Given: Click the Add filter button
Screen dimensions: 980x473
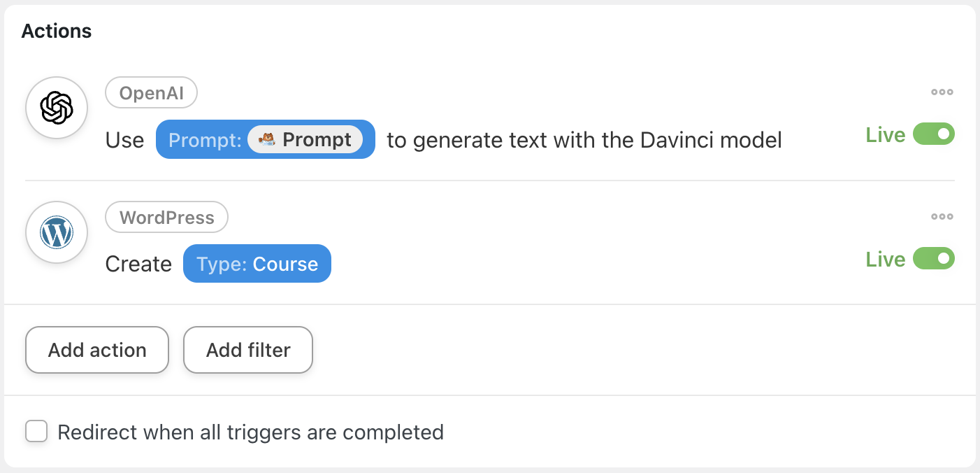Looking at the screenshot, I should tap(248, 350).
